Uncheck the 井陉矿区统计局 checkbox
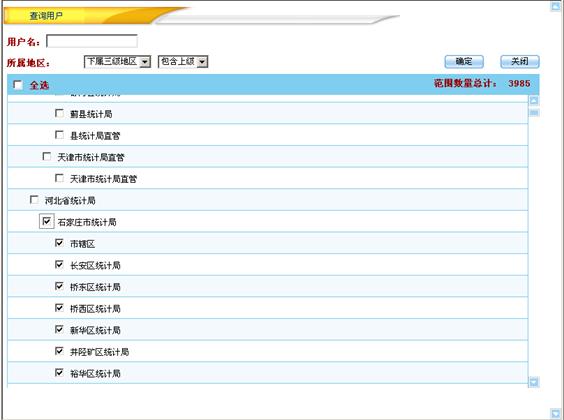 tap(59, 351)
